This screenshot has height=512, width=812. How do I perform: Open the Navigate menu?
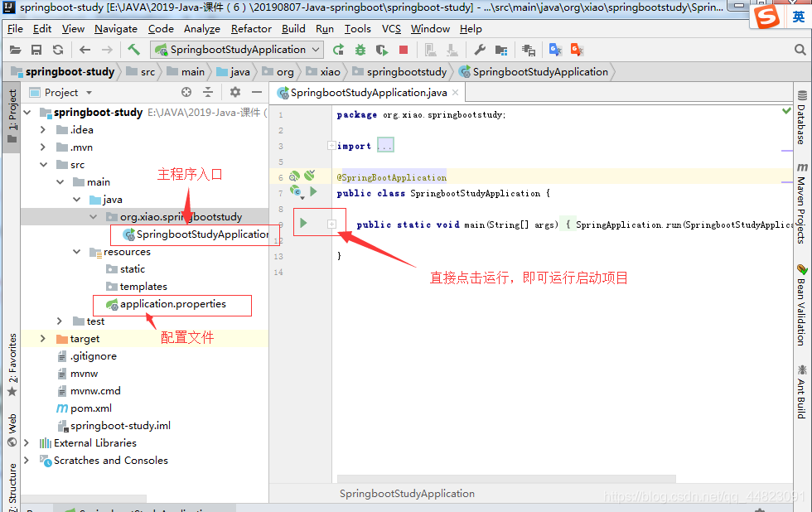(116, 29)
